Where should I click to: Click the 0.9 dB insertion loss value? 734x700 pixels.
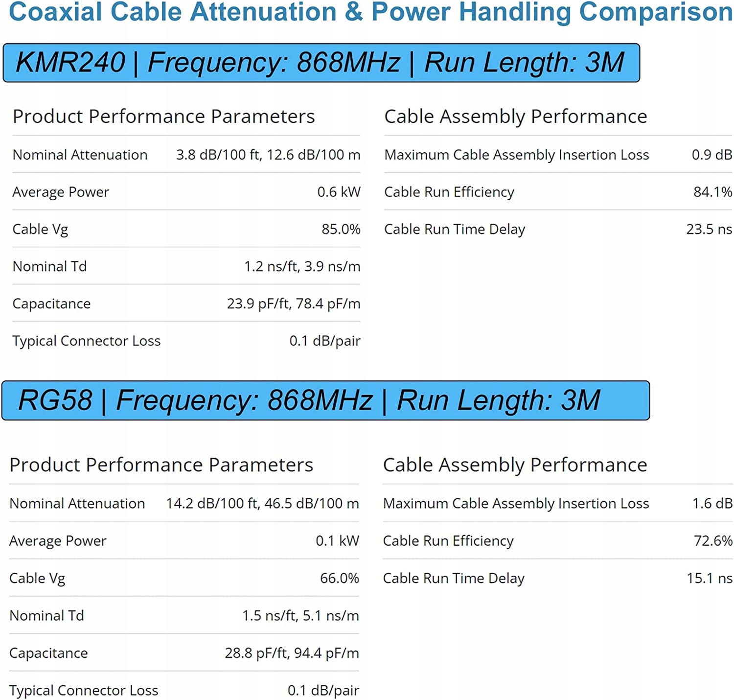[711, 155]
